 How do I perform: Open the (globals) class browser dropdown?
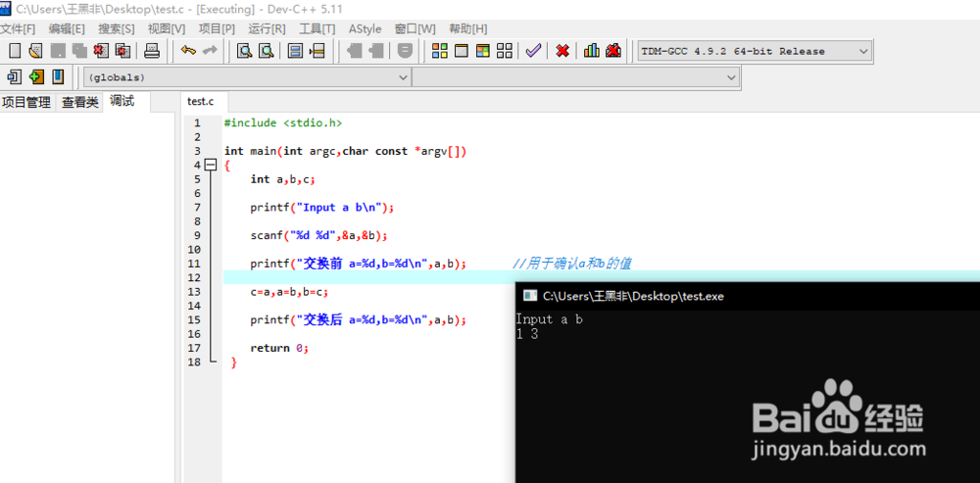(248, 77)
